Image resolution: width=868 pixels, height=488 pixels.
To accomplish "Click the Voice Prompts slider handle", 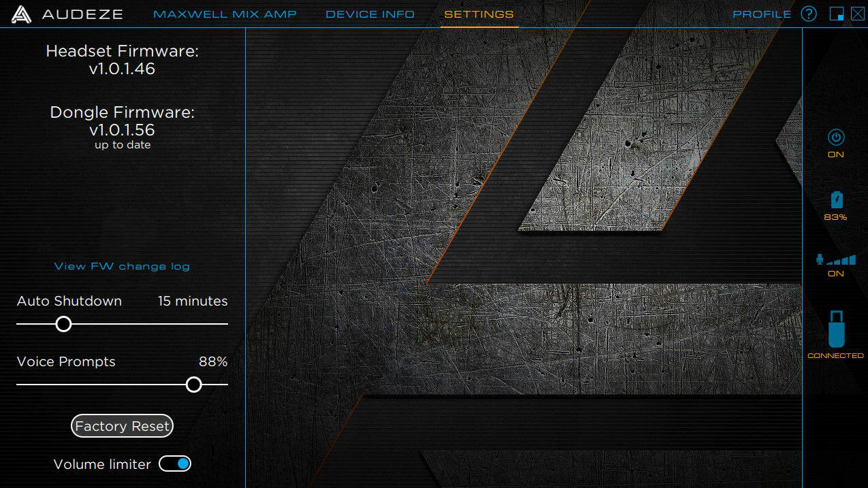I will tap(194, 385).
